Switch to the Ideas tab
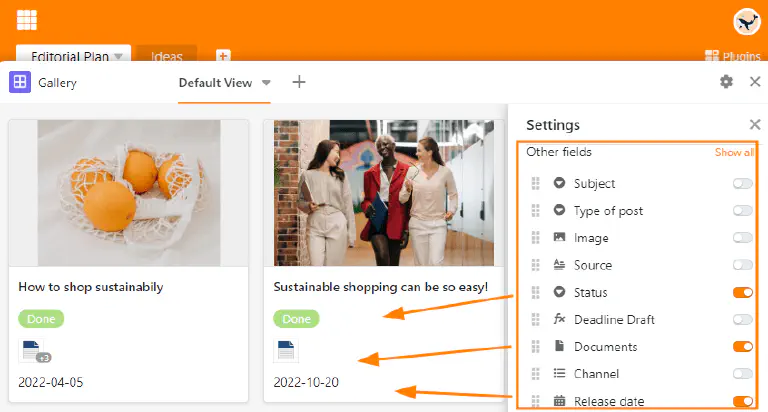 click(x=166, y=56)
